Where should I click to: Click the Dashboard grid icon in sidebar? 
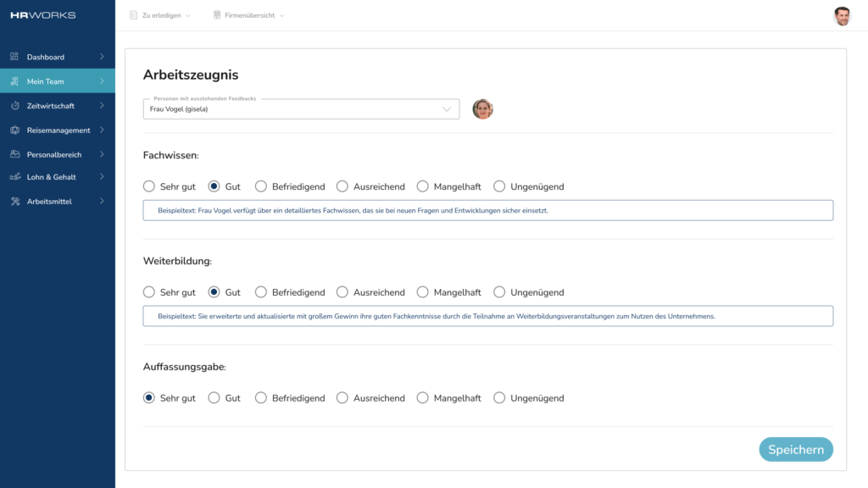pyautogui.click(x=14, y=57)
